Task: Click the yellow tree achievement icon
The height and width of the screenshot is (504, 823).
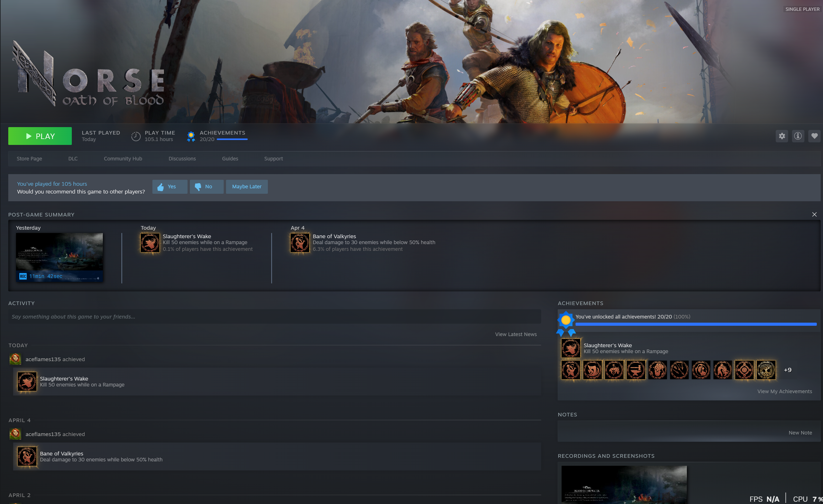Action: click(766, 370)
